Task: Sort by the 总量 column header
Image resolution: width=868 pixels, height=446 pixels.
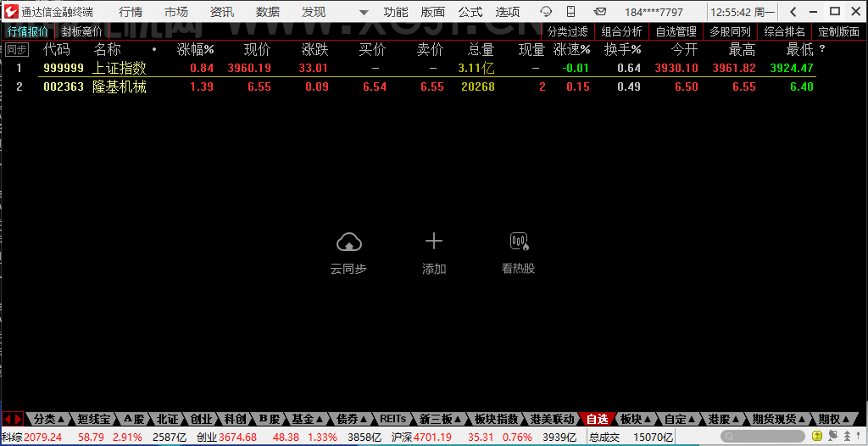Action: click(x=481, y=50)
